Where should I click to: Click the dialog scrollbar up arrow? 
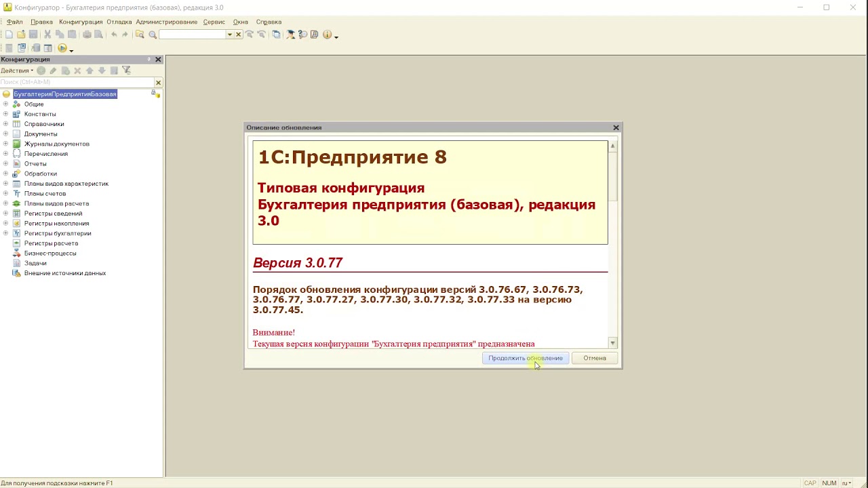[612, 146]
